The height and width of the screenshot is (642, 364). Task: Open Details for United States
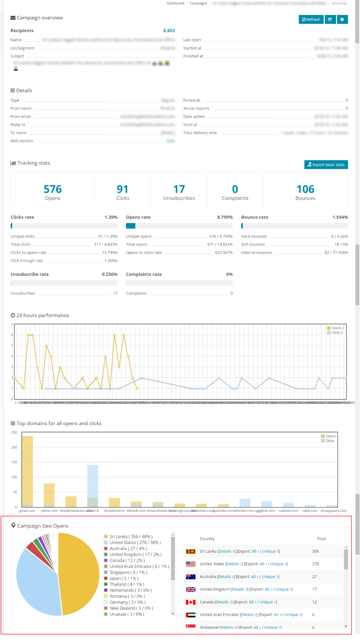point(234,564)
